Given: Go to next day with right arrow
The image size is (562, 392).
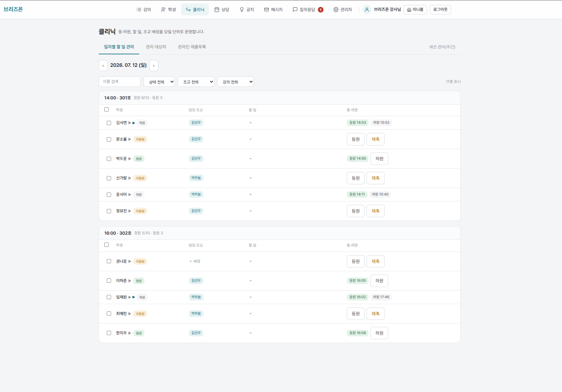Looking at the screenshot, I should tap(154, 65).
